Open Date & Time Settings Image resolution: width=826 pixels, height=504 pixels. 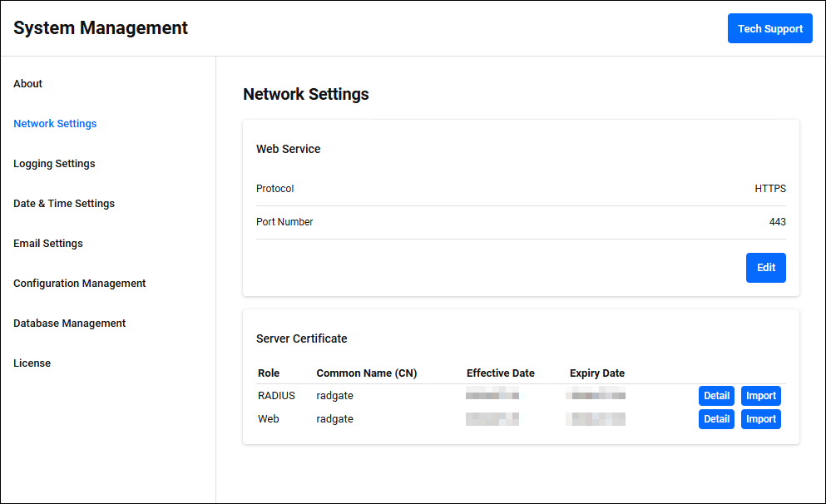point(64,204)
